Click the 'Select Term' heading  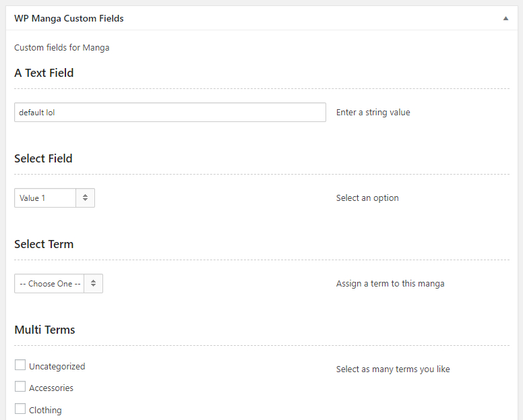pos(44,244)
